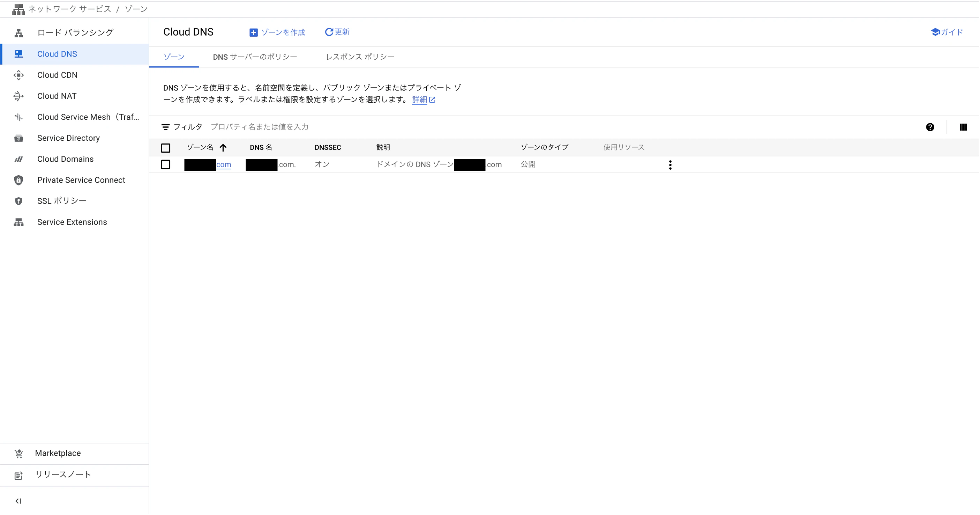Click the ロード バランシング sidebar icon

[18, 33]
